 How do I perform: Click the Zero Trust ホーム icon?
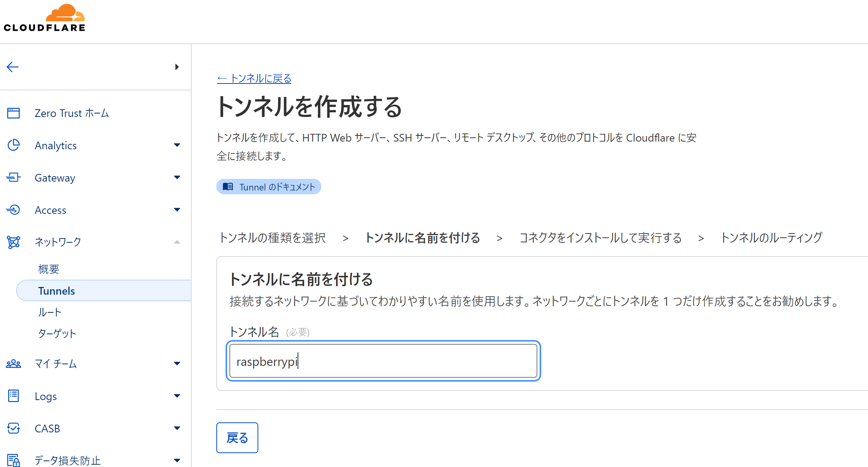pos(13,113)
